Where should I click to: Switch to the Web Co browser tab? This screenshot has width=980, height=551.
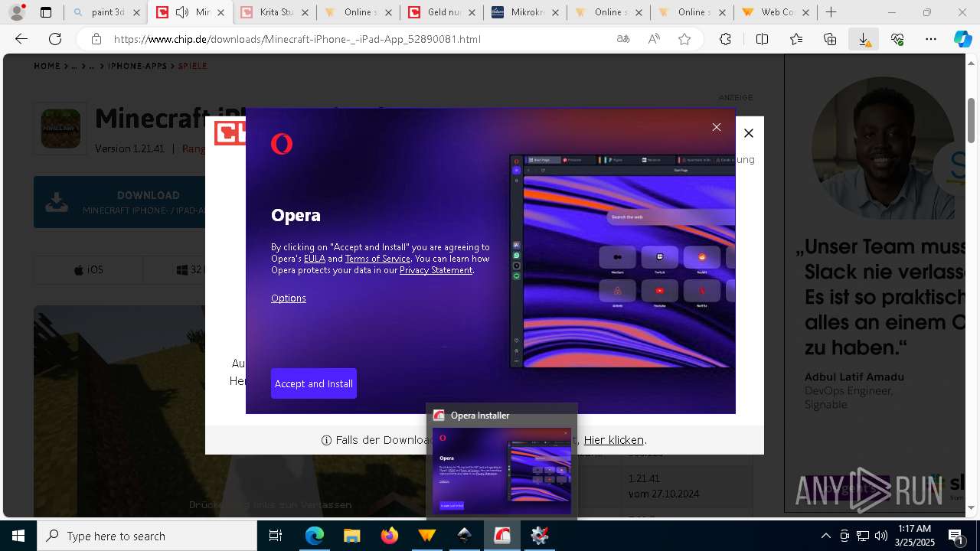(776, 12)
